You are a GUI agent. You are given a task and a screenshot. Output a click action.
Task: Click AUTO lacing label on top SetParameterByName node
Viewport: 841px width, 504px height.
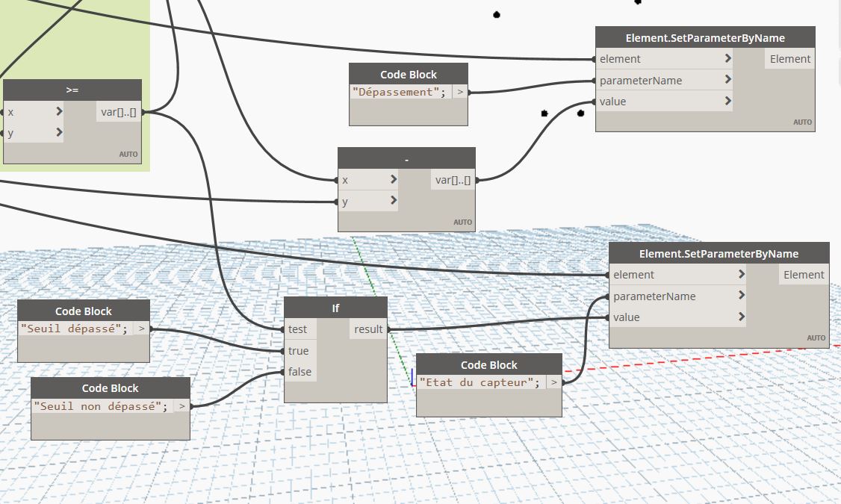802,122
